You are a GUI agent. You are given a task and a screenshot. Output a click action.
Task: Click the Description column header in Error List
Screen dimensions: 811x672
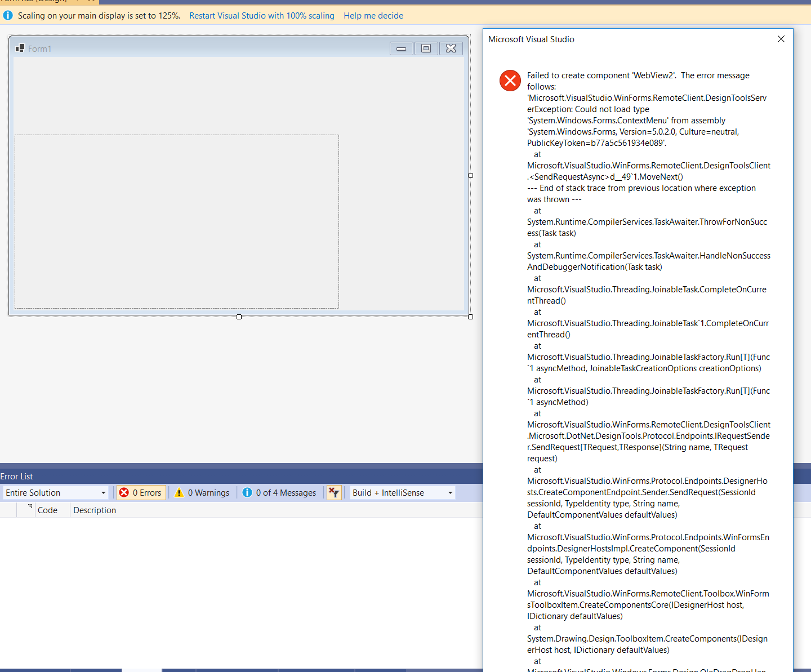tap(94, 510)
